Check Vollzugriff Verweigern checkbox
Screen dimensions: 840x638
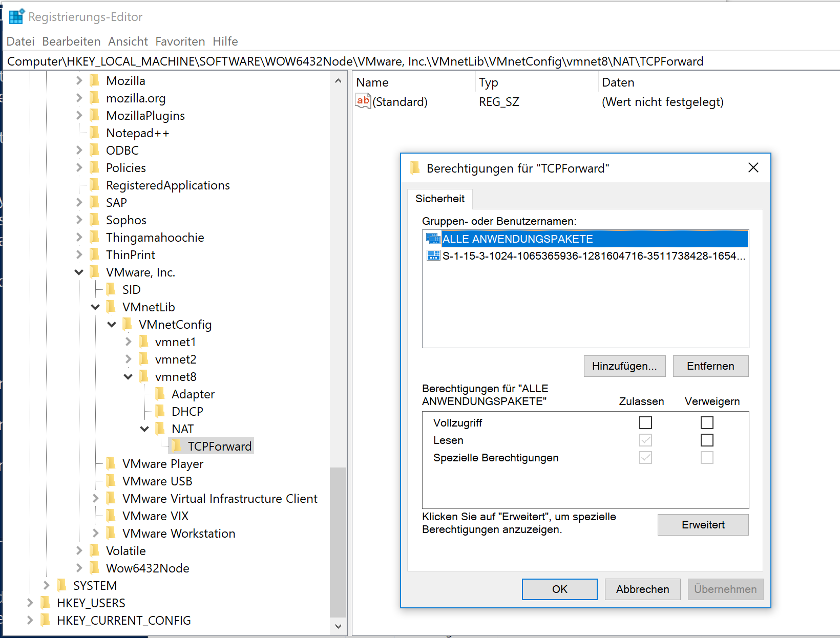(x=707, y=422)
